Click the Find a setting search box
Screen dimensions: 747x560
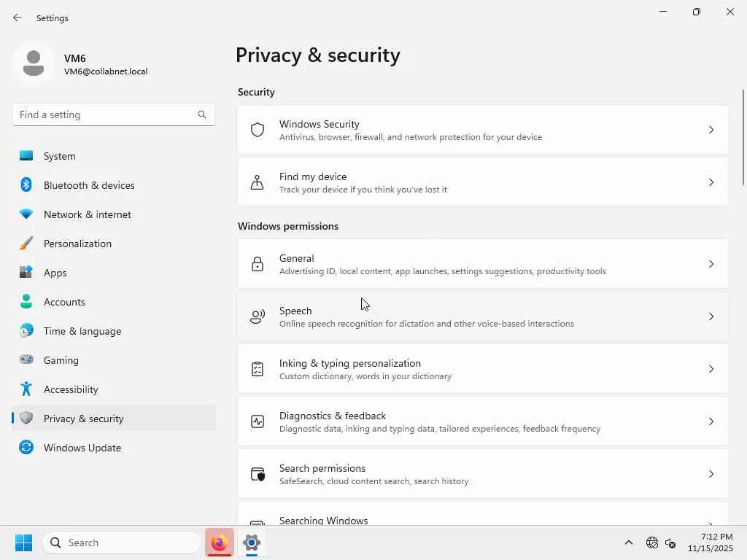click(x=106, y=114)
